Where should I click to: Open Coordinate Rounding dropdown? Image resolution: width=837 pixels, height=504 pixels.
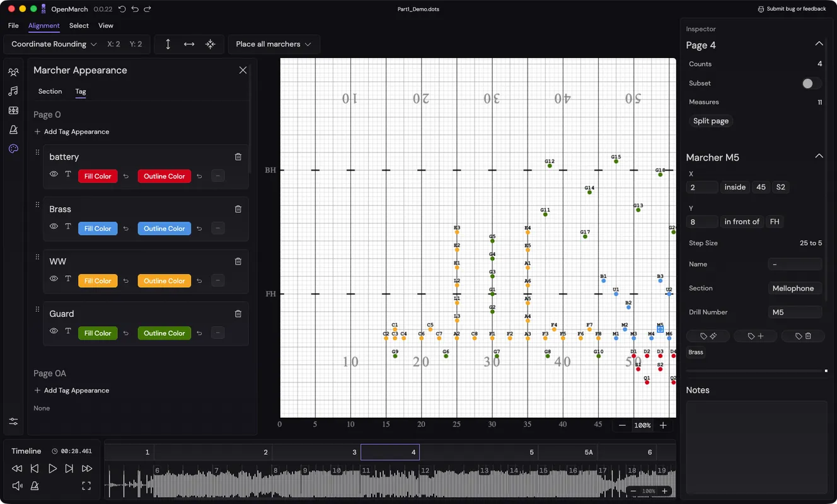coord(54,44)
